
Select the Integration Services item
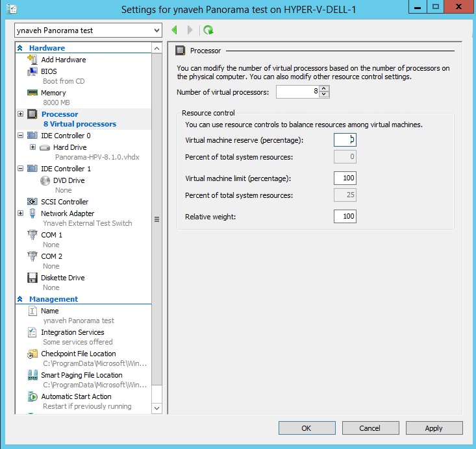[x=72, y=332]
